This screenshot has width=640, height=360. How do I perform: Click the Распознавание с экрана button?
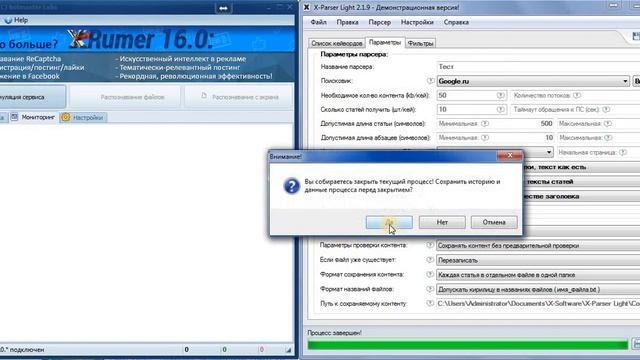(x=239, y=97)
